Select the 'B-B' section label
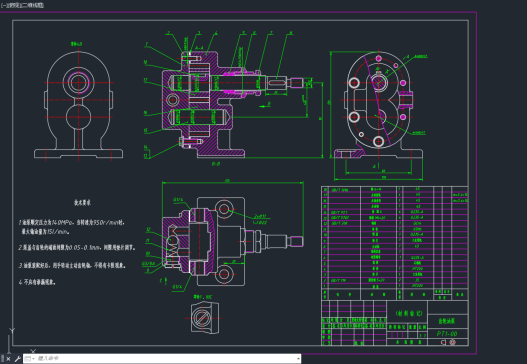Image resolution: width=527 pixels, height=364 pixels. [216, 164]
